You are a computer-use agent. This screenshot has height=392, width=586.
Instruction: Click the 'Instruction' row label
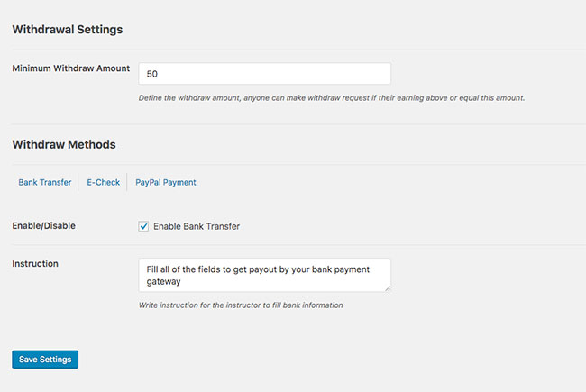coord(35,264)
